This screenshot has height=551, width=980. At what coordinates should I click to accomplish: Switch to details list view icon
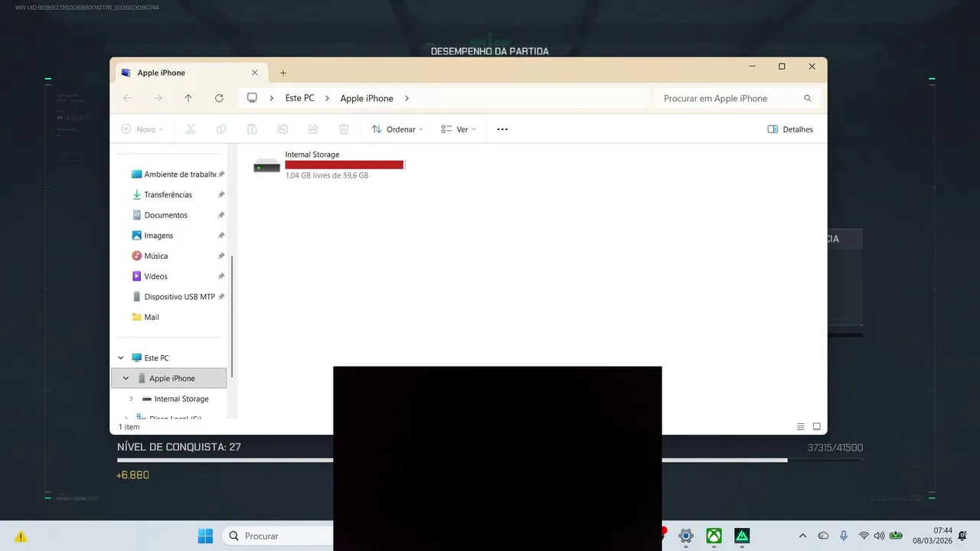pos(801,426)
